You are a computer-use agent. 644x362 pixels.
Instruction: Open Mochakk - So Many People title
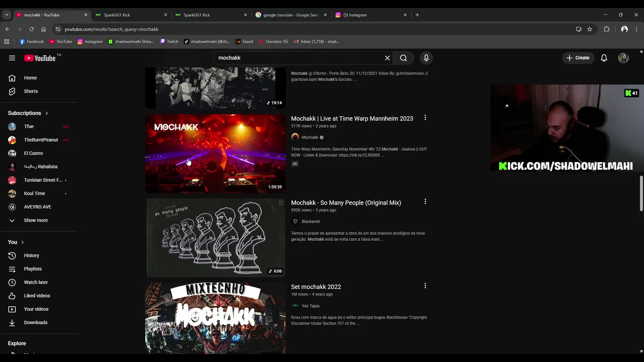(x=346, y=203)
